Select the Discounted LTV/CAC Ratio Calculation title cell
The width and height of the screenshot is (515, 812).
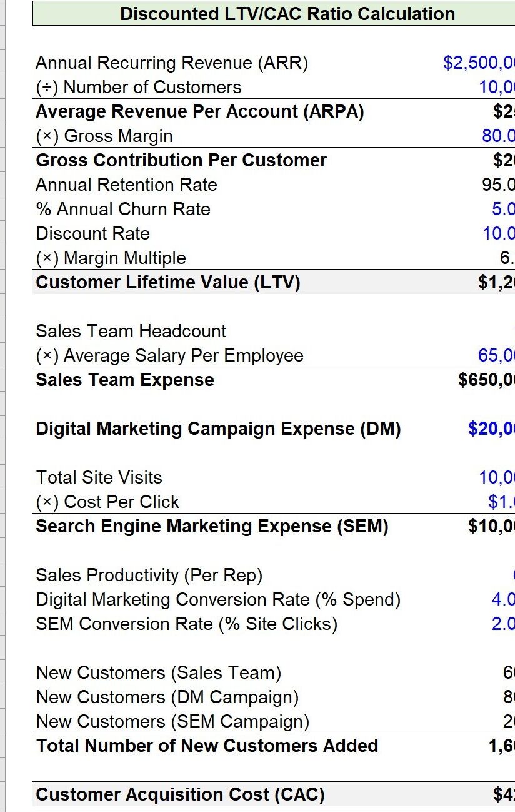(x=287, y=14)
